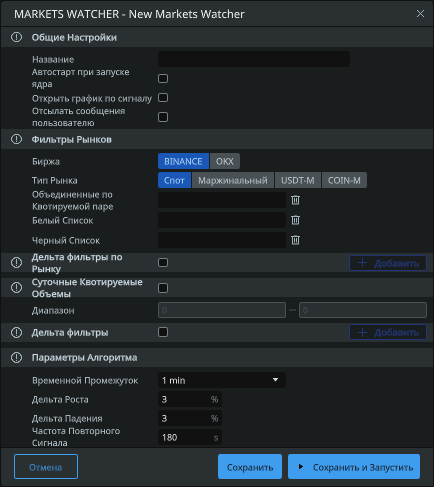This screenshot has height=487, width=434.
Task: Click info icon beside Общие Настройки
Action: [x=16, y=37]
